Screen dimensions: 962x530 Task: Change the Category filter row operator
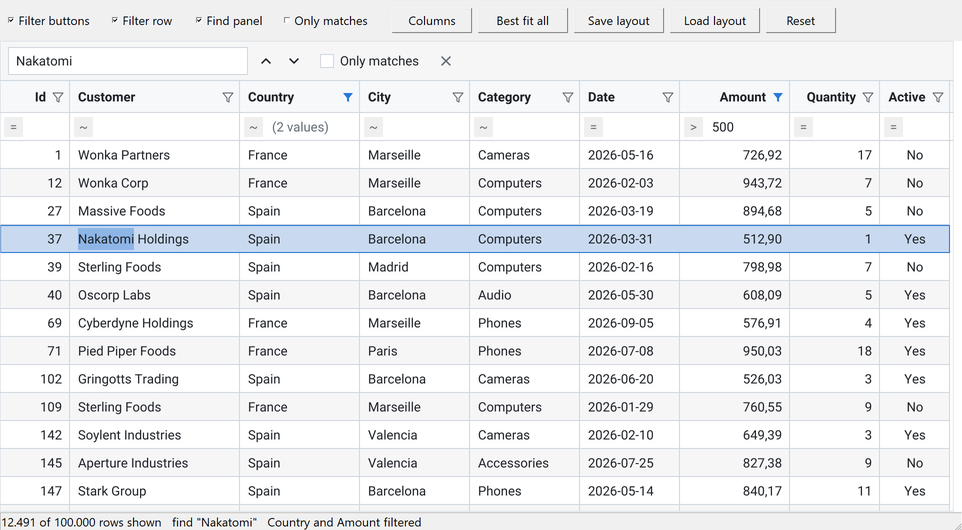(483, 127)
